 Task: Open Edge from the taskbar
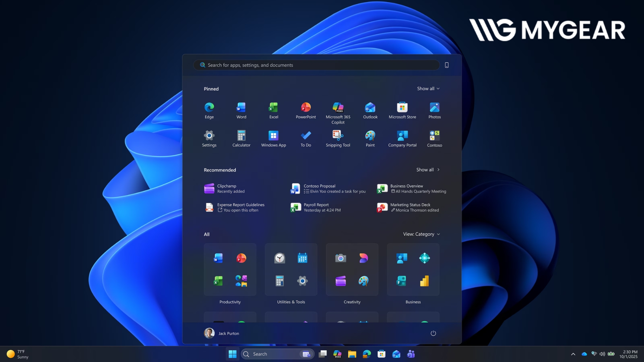pyautogui.click(x=367, y=354)
